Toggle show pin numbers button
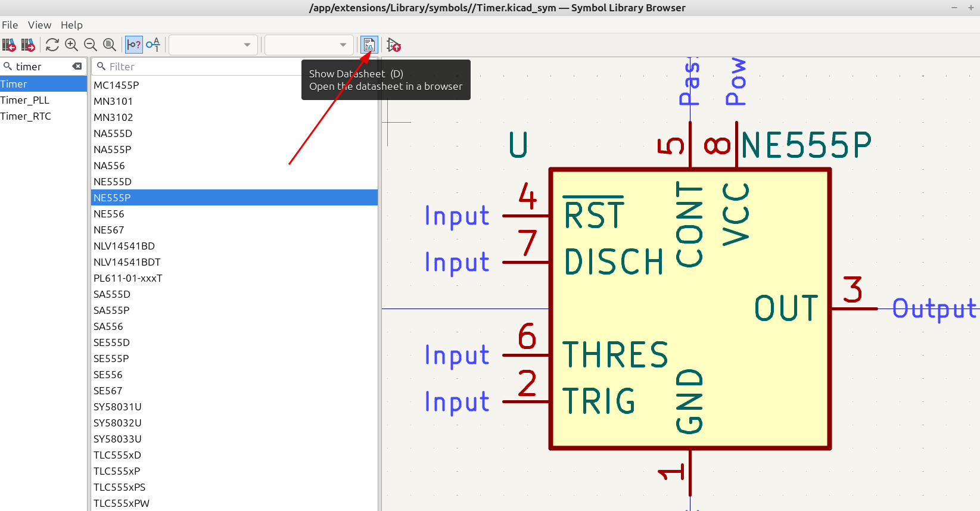This screenshot has height=511, width=980. (x=153, y=45)
